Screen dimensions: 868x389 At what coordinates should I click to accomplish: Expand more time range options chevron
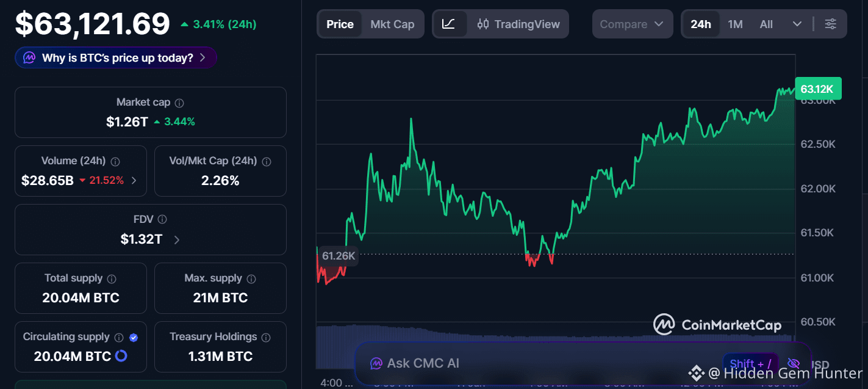797,24
